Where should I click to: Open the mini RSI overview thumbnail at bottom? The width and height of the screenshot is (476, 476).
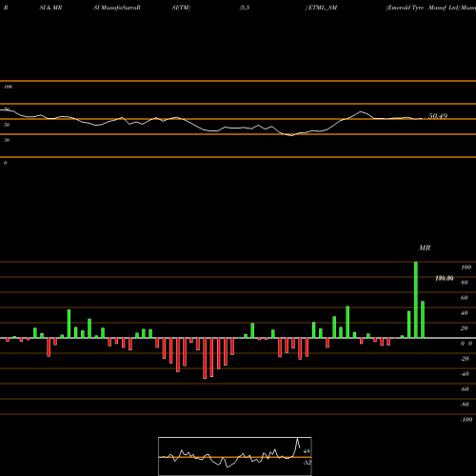235,456
